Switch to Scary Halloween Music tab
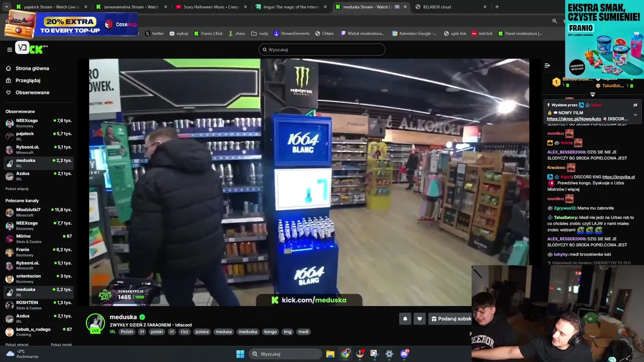The width and height of the screenshot is (644, 362). [x=210, y=7]
